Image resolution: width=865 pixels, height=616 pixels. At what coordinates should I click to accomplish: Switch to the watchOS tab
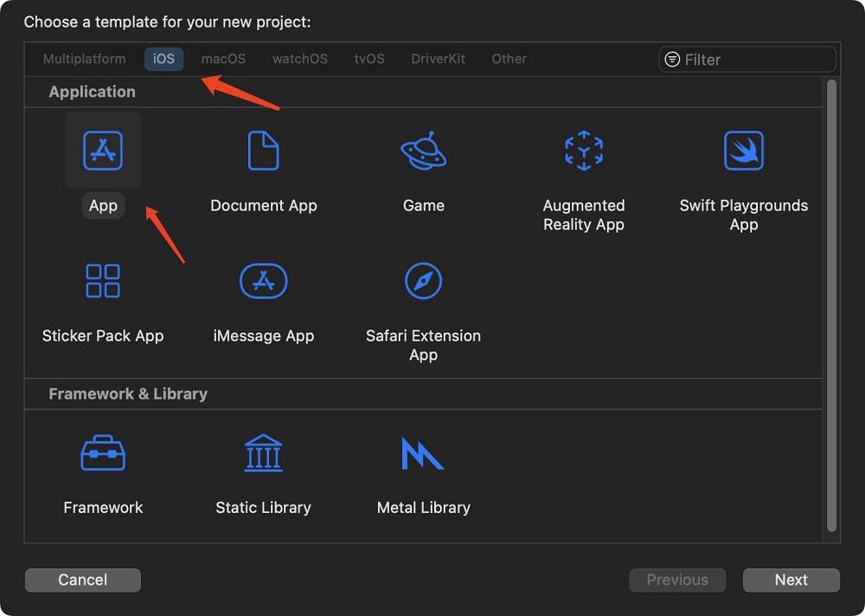pos(300,59)
